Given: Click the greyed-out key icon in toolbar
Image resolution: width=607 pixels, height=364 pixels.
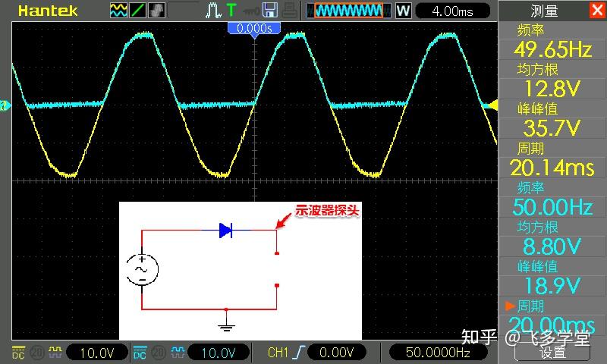Looking at the screenshot, I should (x=251, y=11).
